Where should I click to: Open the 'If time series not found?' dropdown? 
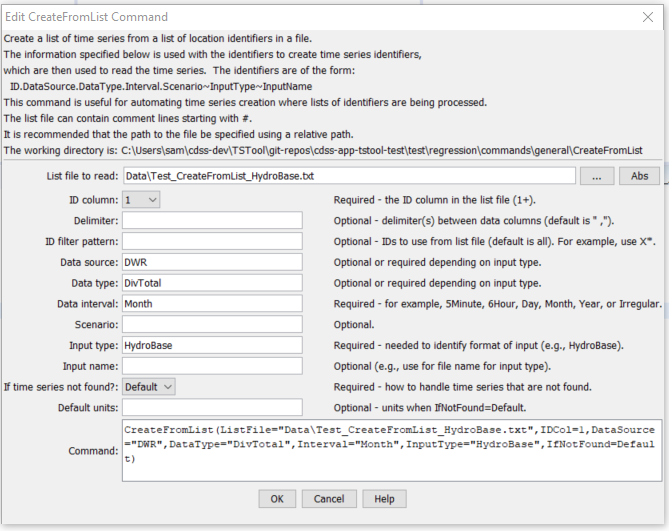(x=148, y=387)
